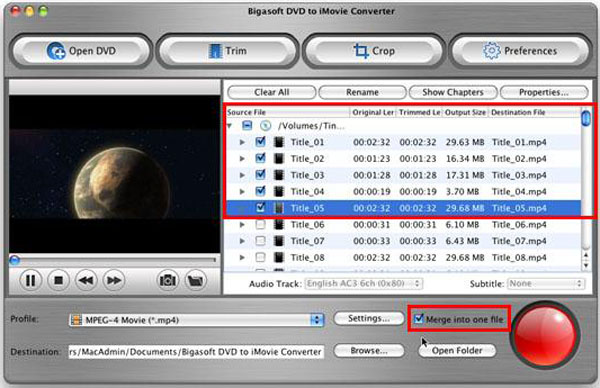Open the snapshot folder icon
The height and width of the screenshot is (388, 600).
196,280
